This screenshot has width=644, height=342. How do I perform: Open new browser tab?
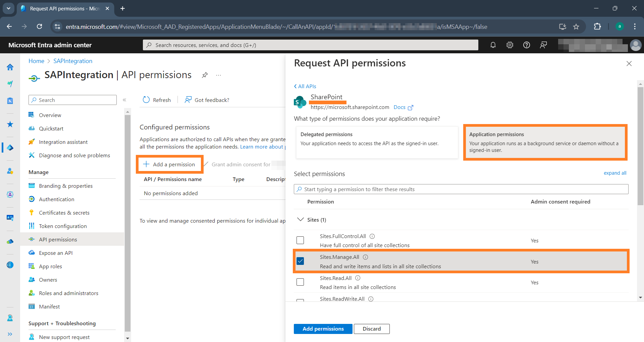pos(122,8)
